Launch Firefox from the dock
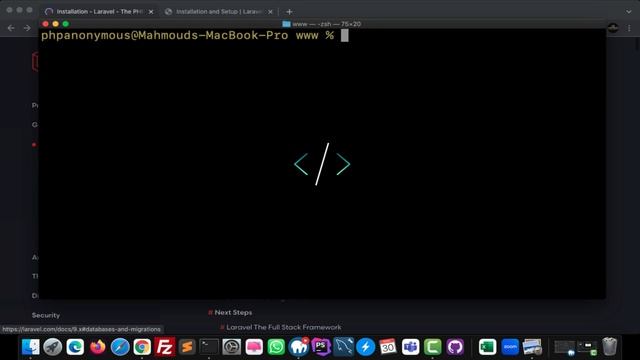Image resolution: width=640 pixels, height=360 pixels. click(98, 347)
